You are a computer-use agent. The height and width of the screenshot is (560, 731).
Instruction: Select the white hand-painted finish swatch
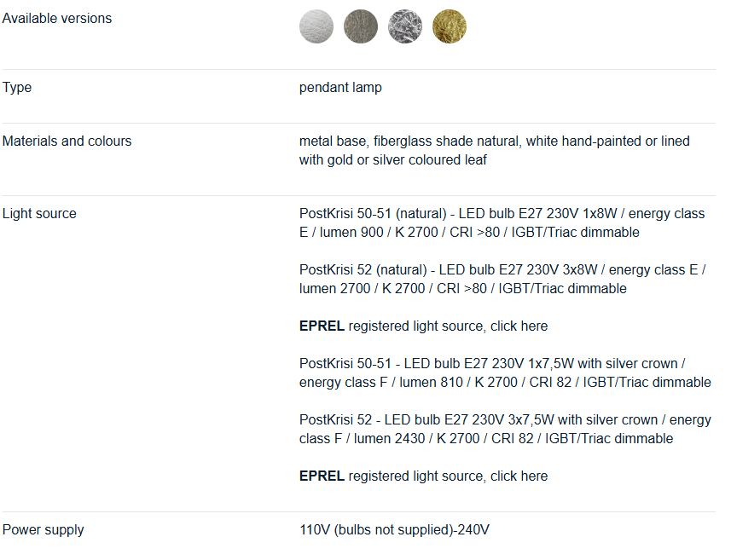(x=316, y=26)
